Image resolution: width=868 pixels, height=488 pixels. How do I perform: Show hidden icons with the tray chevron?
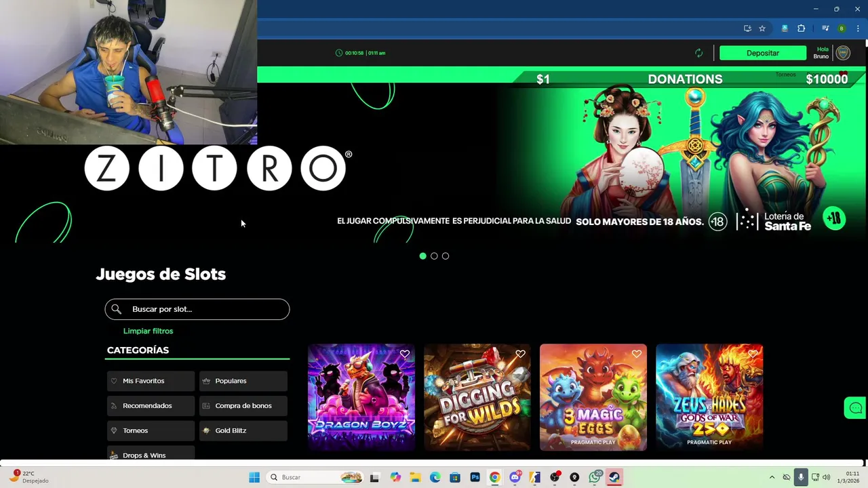(772, 477)
